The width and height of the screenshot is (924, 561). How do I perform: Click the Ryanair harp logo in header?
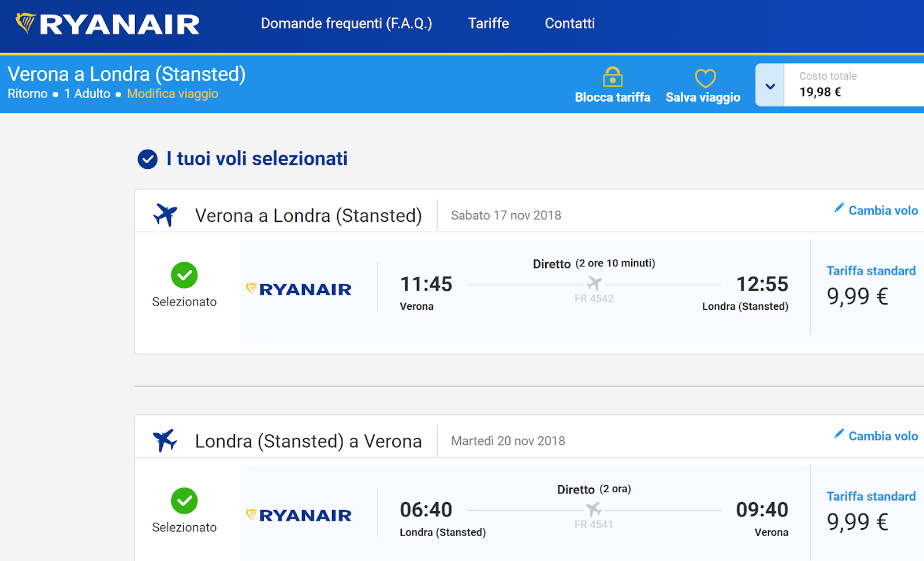tap(25, 23)
